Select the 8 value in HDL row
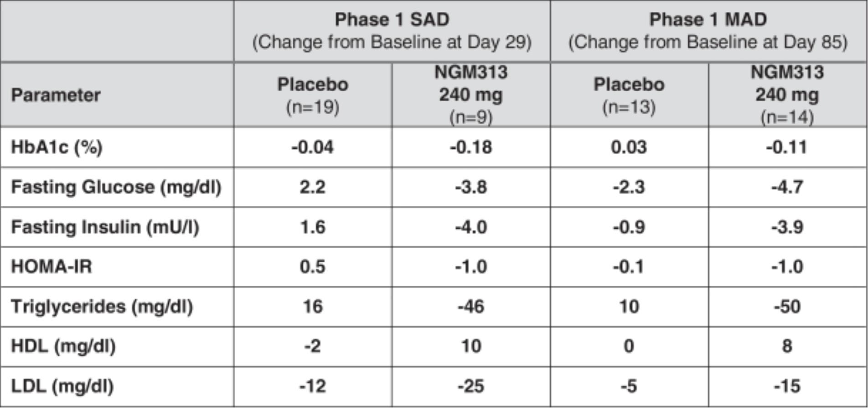Screen dimensions: 868x408 pos(787,346)
